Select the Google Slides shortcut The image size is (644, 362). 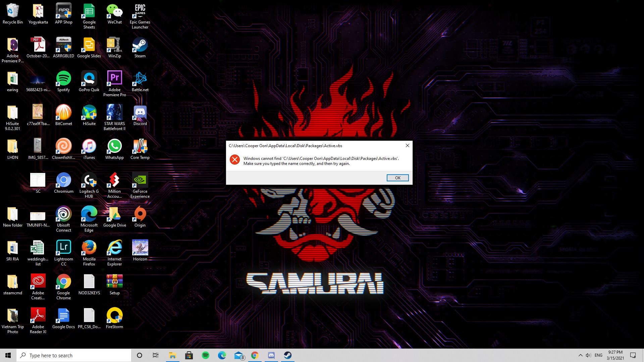tap(89, 48)
